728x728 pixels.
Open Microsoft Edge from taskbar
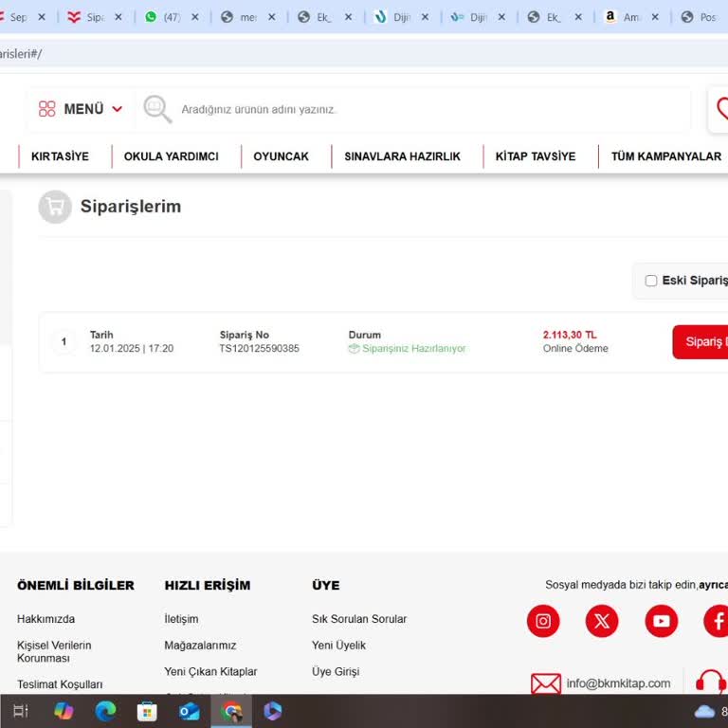[x=105, y=711]
